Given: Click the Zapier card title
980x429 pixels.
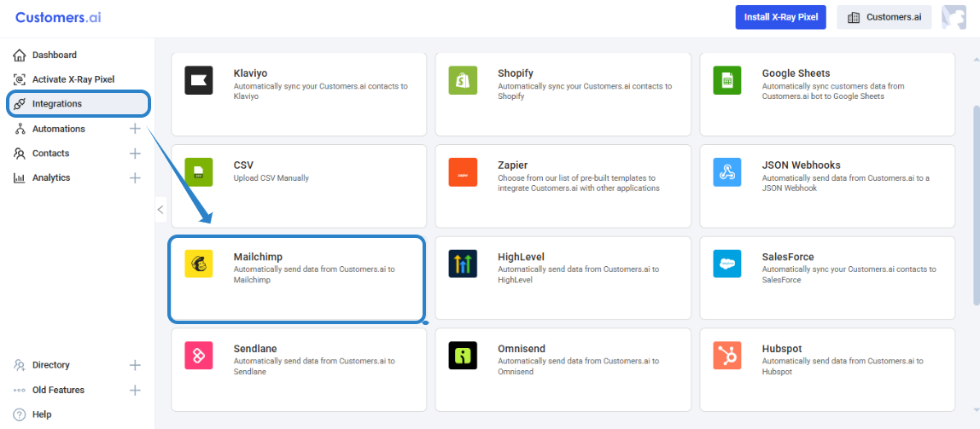Looking at the screenshot, I should (x=512, y=165).
